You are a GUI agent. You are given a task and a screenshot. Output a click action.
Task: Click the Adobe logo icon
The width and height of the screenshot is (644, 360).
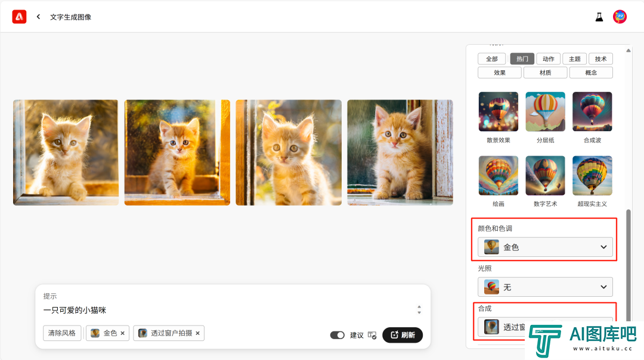pyautogui.click(x=19, y=17)
